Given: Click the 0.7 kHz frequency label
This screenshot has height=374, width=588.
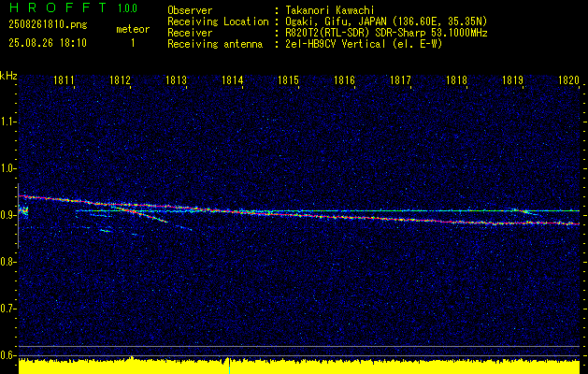Looking at the screenshot, I should point(7,309).
